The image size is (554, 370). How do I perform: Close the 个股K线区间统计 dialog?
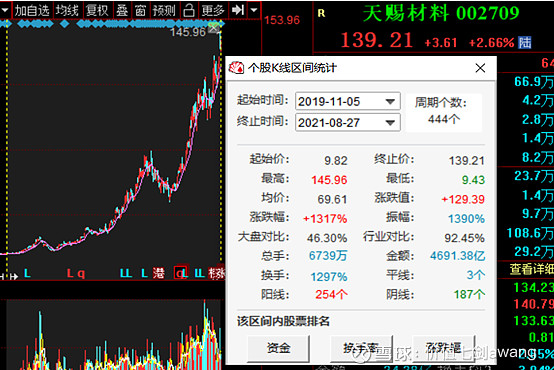click(x=480, y=68)
